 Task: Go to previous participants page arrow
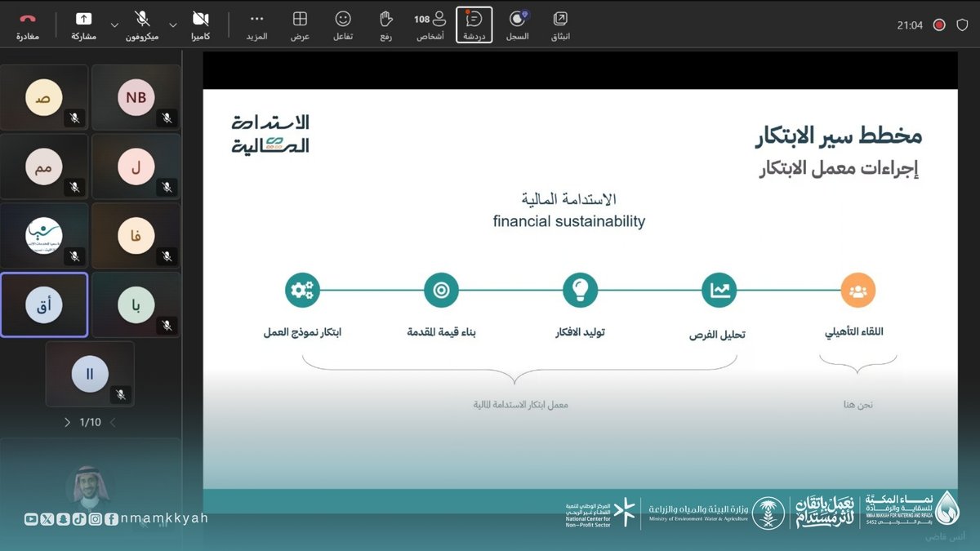click(x=113, y=423)
